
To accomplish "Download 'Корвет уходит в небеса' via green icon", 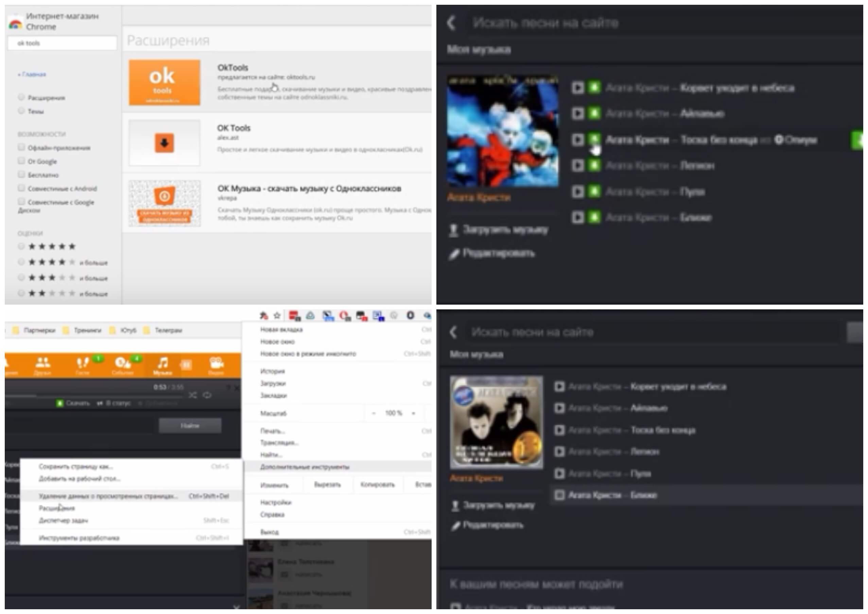I will click(x=594, y=87).
